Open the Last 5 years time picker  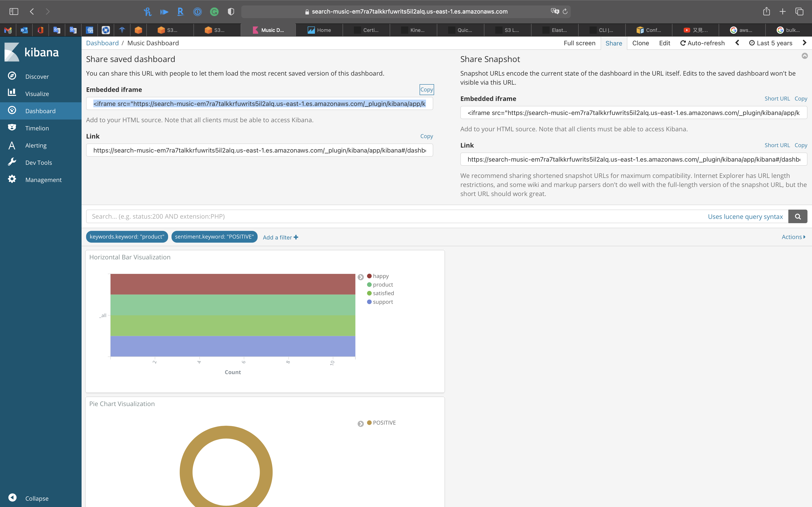771,43
